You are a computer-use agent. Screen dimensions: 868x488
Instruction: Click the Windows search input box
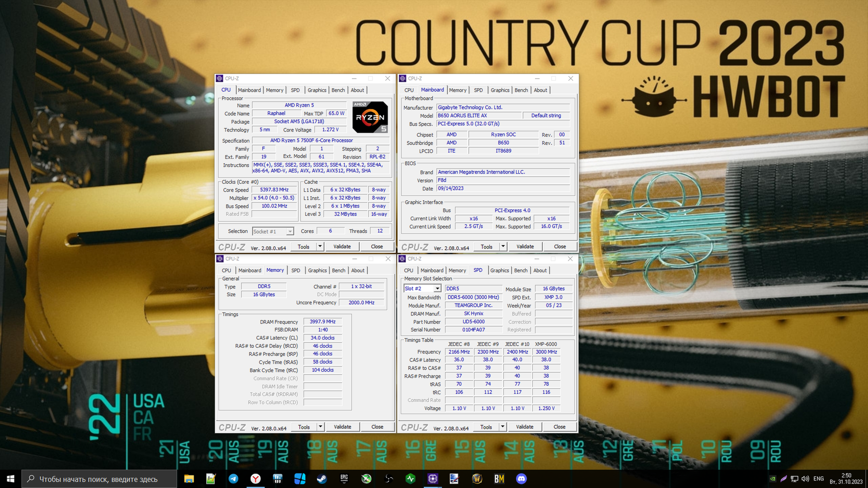point(99,479)
